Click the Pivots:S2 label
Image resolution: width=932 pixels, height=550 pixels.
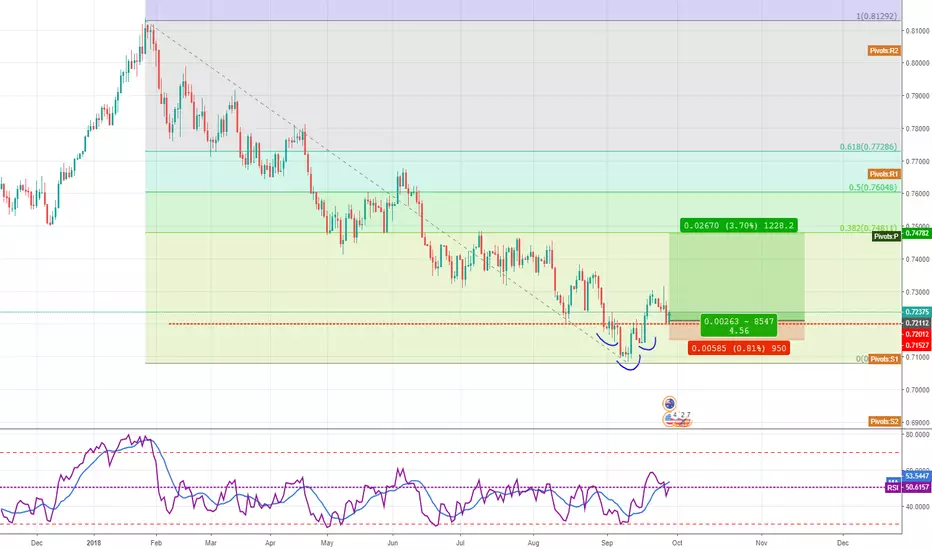coord(884,422)
